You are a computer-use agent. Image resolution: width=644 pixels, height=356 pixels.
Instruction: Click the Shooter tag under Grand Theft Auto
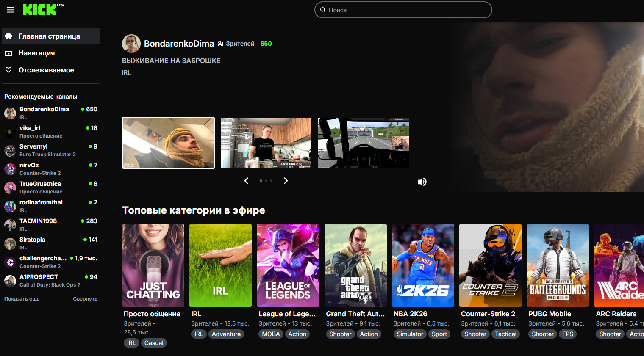tap(341, 334)
